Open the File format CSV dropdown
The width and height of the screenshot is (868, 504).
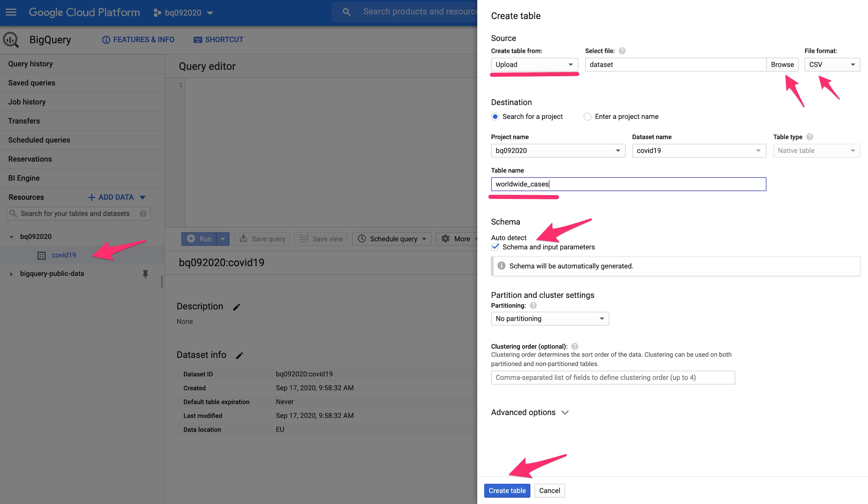click(x=831, y=65)
